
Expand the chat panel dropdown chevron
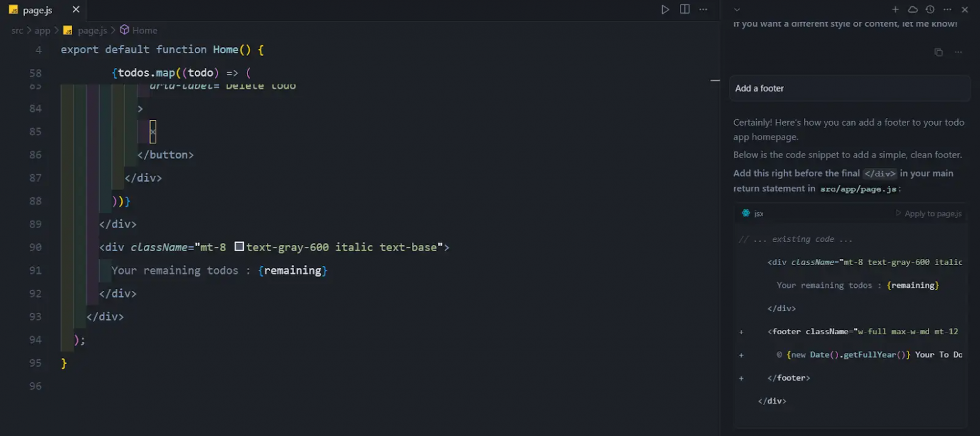click(x=738, y=9)
